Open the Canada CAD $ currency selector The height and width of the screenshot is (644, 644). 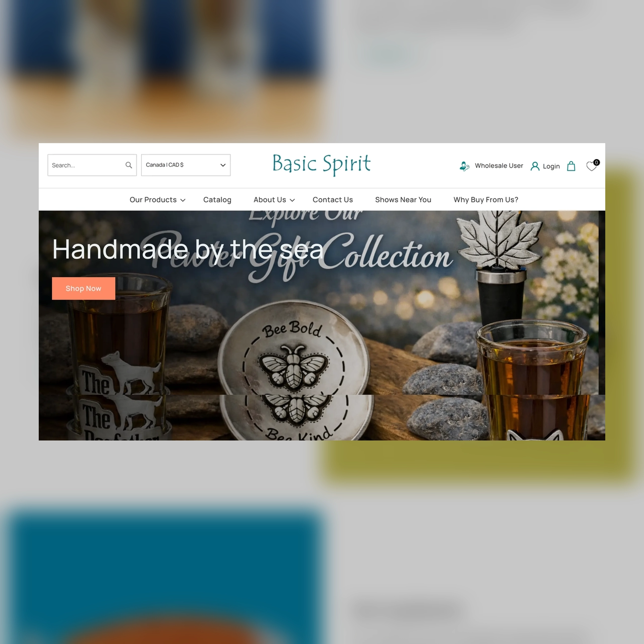pos(186,165)
